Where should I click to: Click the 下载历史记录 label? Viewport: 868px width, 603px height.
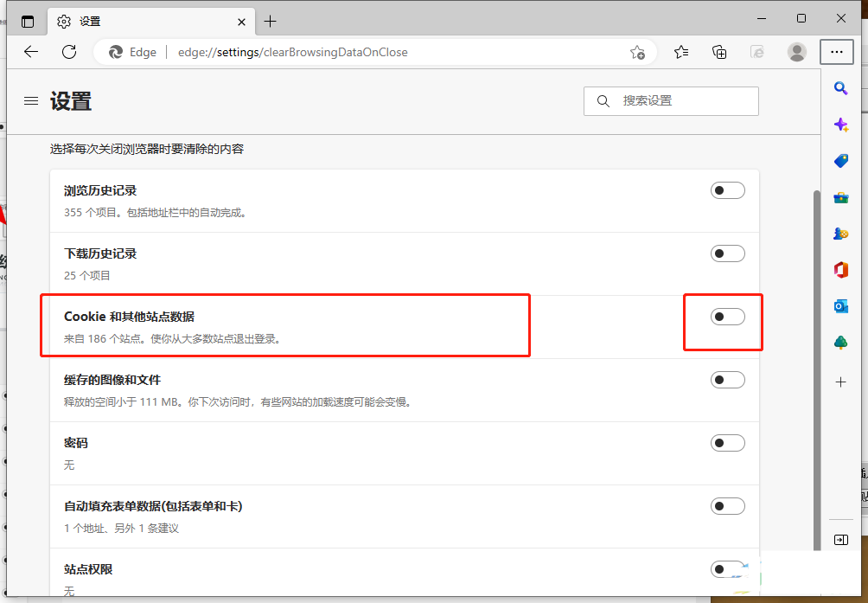100,253
